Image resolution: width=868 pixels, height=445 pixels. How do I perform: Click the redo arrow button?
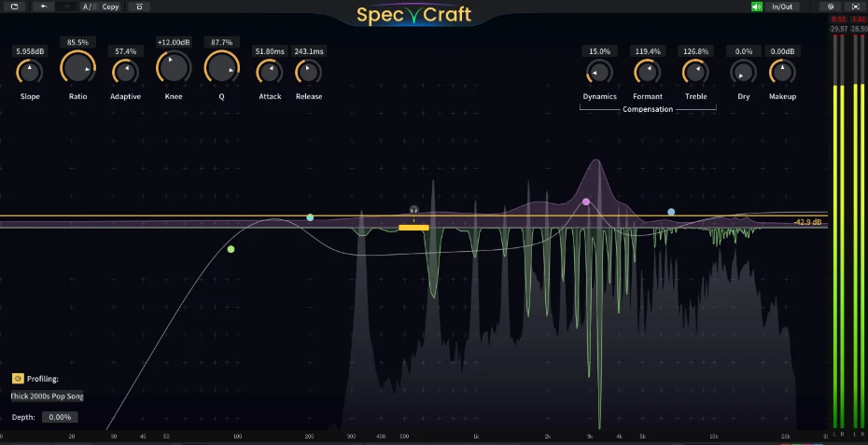(66, 7)
